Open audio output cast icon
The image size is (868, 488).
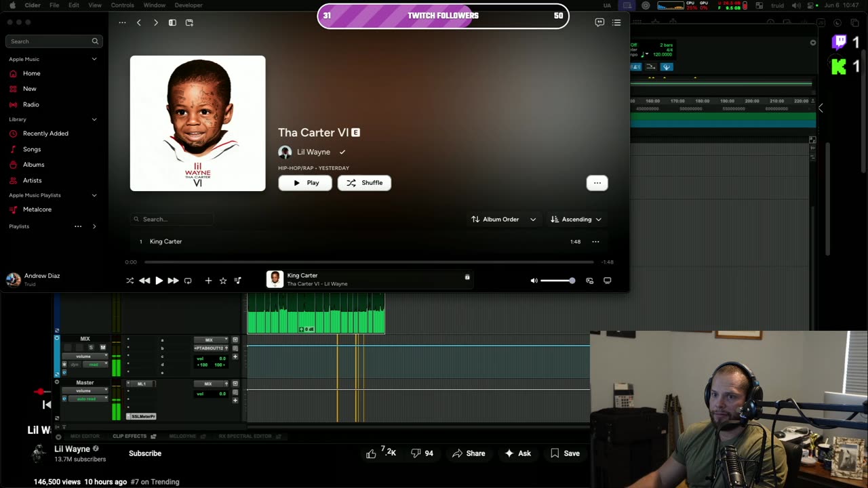589,281
